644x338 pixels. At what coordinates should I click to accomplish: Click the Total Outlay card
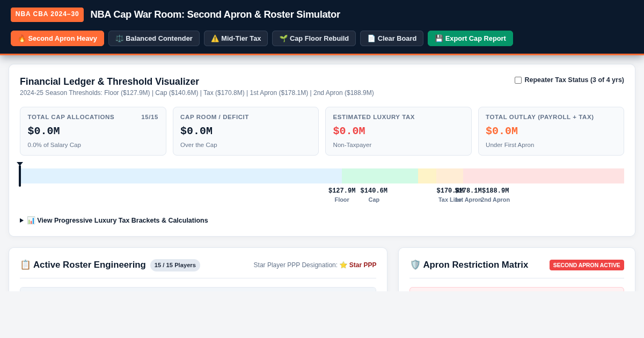551,131
